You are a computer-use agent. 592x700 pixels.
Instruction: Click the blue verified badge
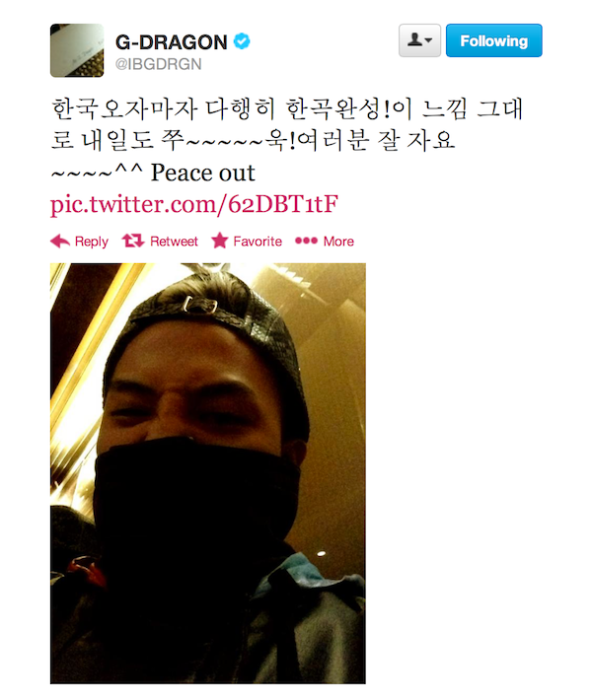point(242,42)
